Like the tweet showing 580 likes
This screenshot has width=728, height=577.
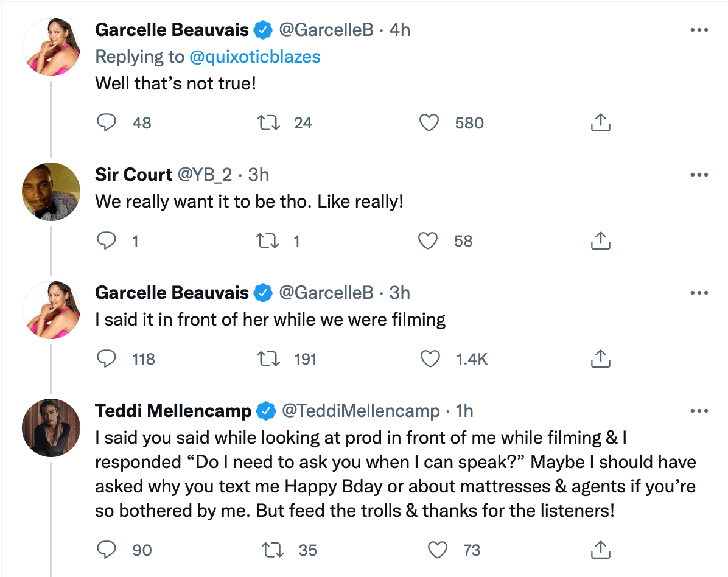pos(429,122)
